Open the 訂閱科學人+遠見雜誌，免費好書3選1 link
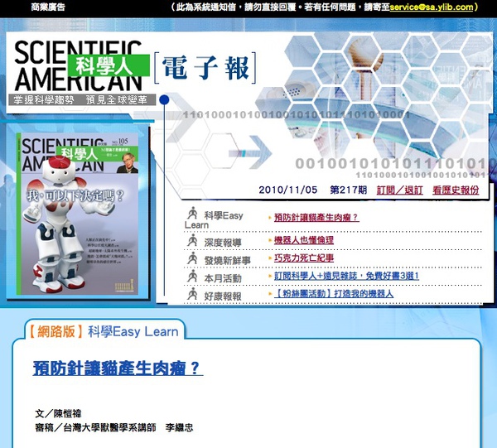 coord(346,276)
